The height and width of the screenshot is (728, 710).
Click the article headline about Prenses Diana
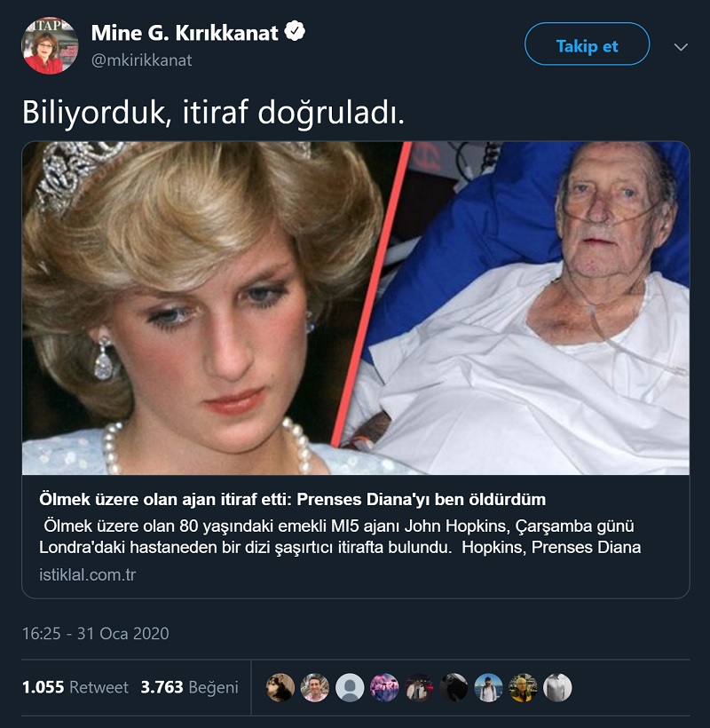point(292,500)
